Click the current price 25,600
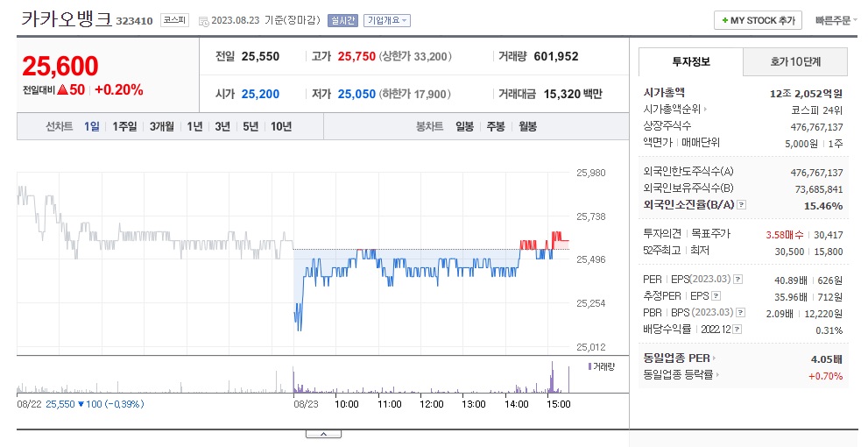This screenshot has width=868, height=447. (60, 67)
